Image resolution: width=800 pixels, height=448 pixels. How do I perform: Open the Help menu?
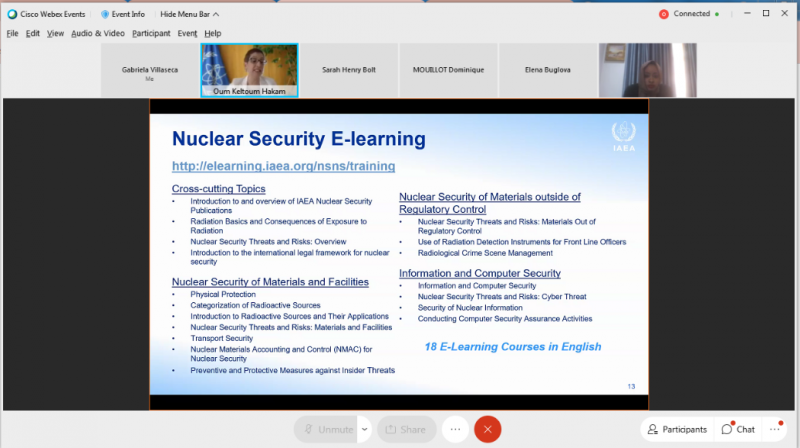pyautogui.click(x=213, y=33)
